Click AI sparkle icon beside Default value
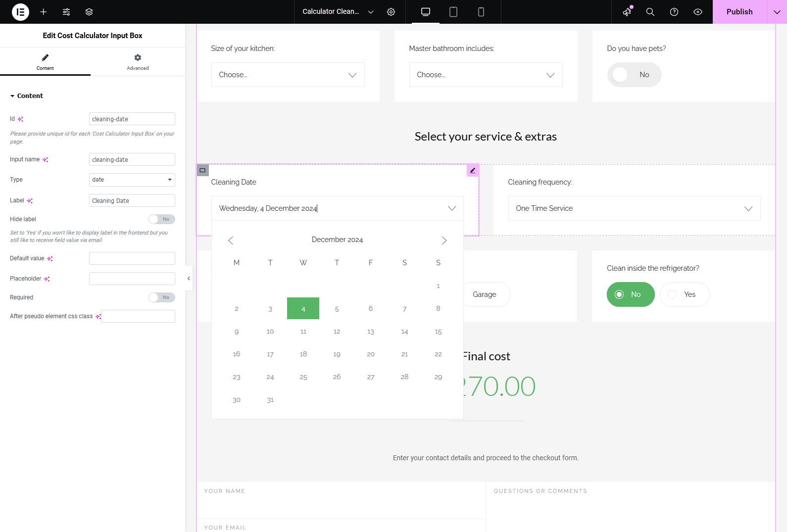787x532 pixels. click(x=50, y=259)
